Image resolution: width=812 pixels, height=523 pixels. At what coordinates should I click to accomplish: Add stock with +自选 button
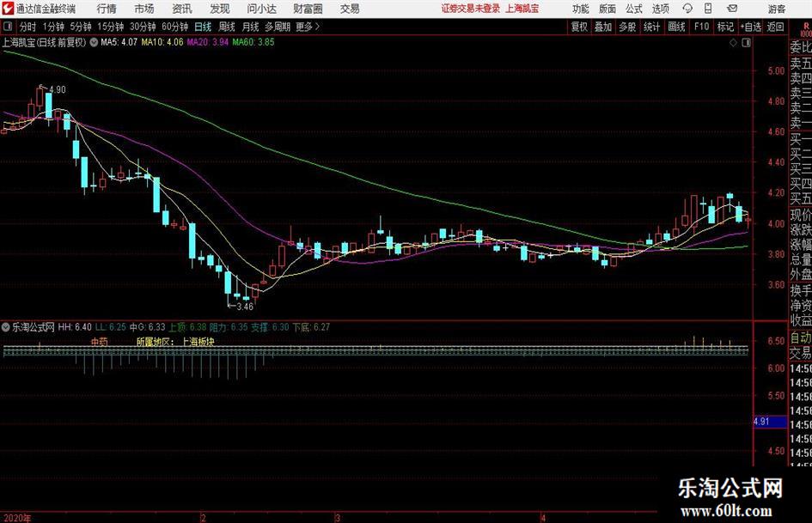coord(751,27)
